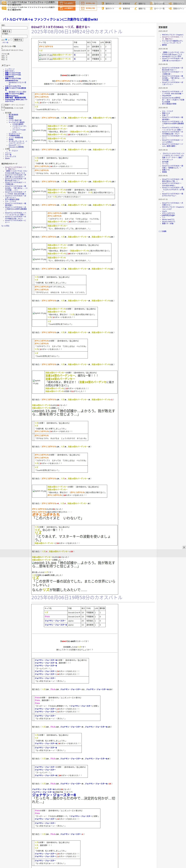Open MOCHI's クエスト Chapter1 in 更新履歴

coord(173,35)
